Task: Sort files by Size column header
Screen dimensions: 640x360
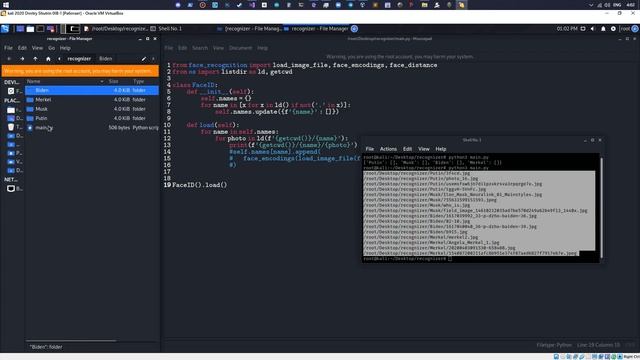Action: (113, 82)
